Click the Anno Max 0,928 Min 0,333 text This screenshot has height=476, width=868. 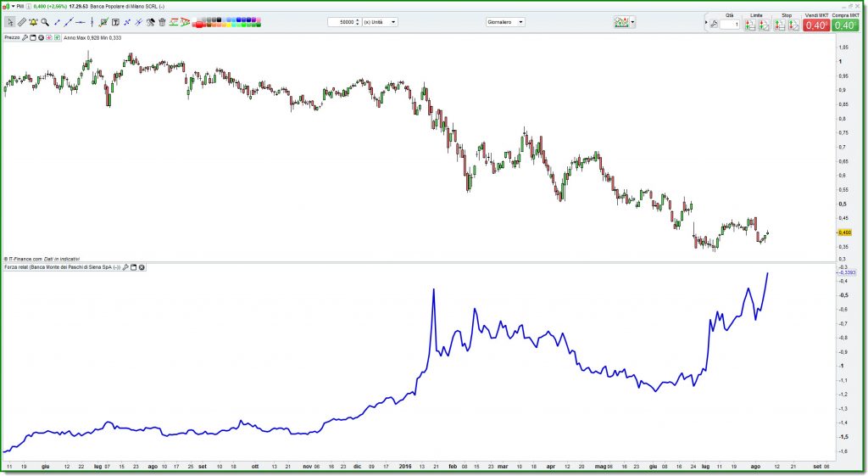tap(92, 37)
